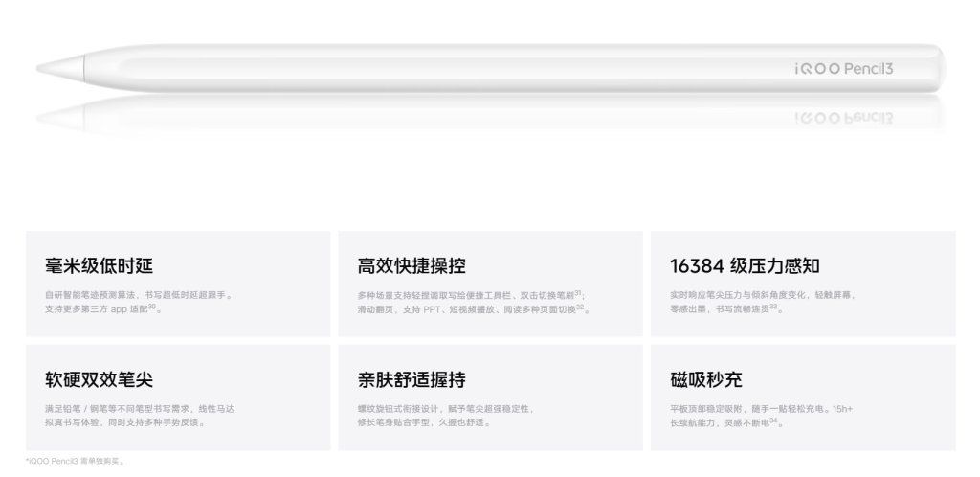Click the line 实时响应笔尖压力与倾斜角度变化
Screen dimensions: 980x477
tap(763, 295)
